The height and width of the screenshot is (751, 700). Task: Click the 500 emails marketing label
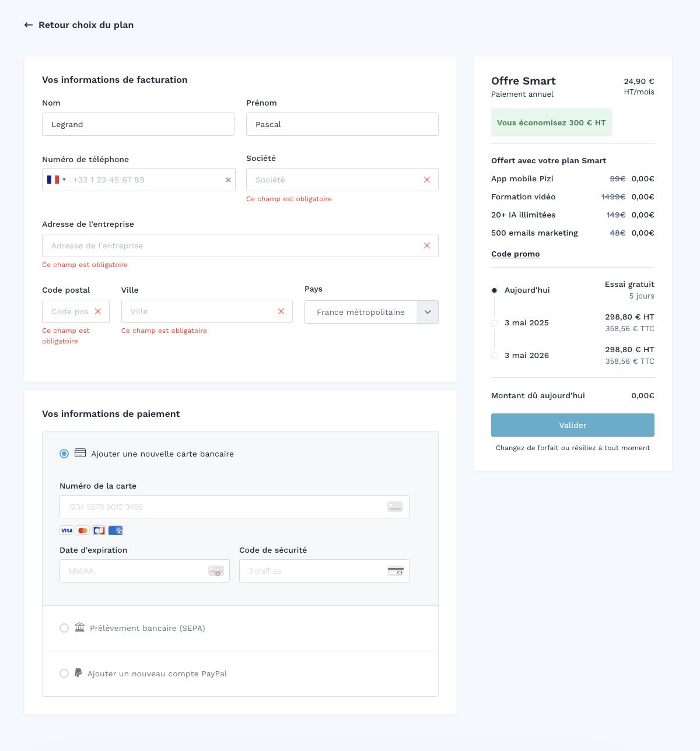tap(534, 233)
